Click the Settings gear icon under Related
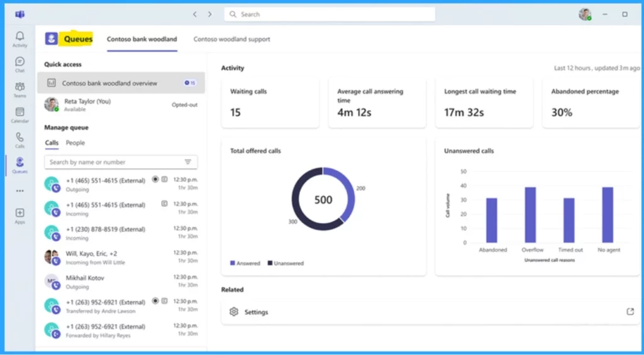 pyautogui.click(x=234, y=312)
